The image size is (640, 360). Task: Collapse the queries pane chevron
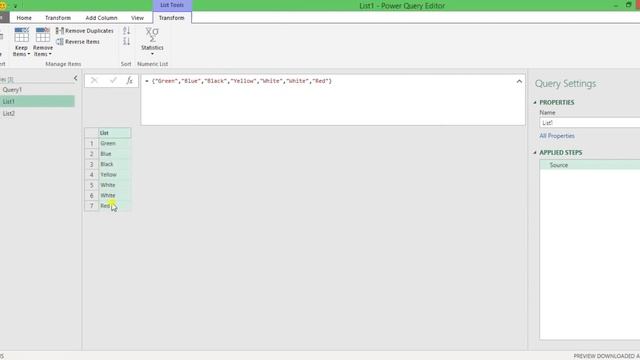pyautogui.click(x=76, y=78)
